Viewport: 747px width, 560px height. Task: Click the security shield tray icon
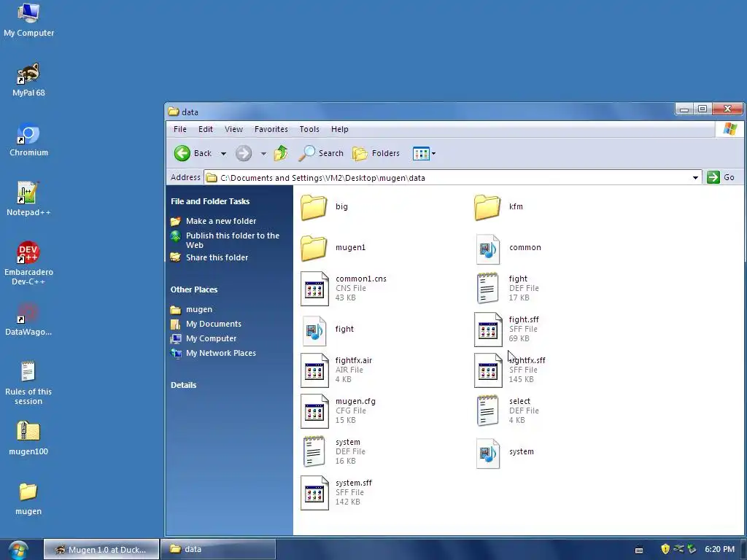click(665, 549)
